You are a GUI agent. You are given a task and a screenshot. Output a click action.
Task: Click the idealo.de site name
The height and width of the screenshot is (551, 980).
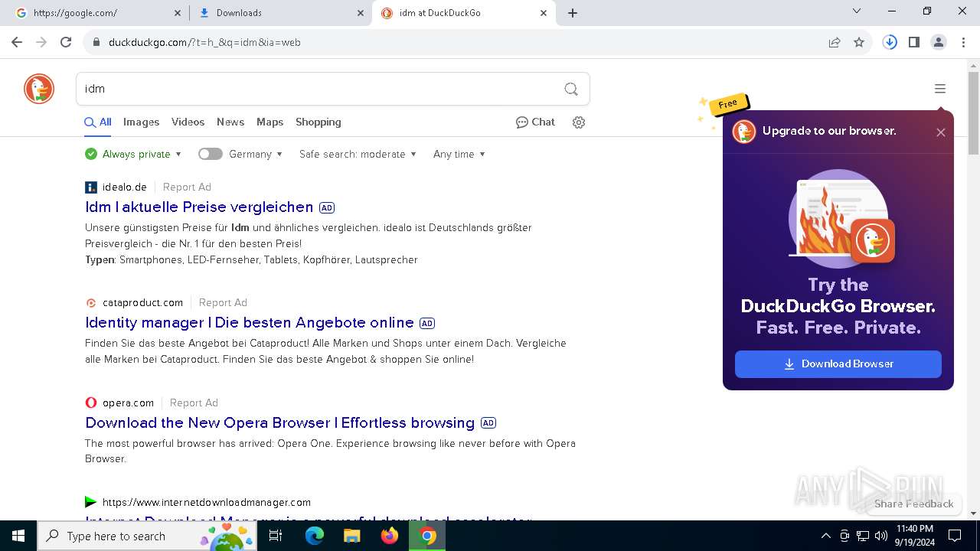[x=125, y=187]
